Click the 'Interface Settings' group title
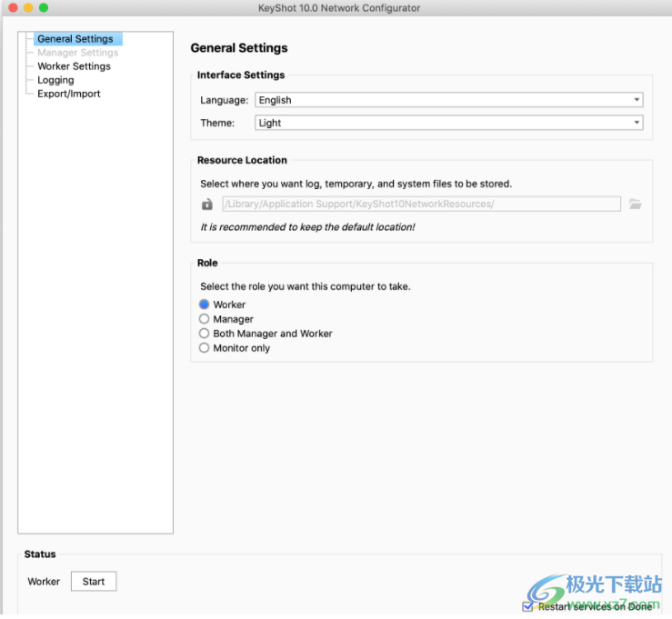This screenshot has height=619, width=672. 240,75
